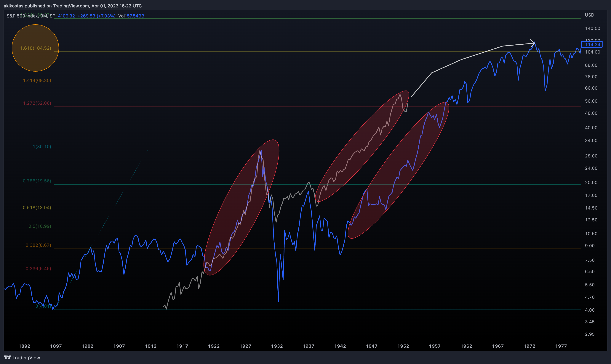The height and width of the screenshot is (364, 611).
Task: Click the 0.382(8.67) Fibonacci label
Action: pyautogui.click(x=38, y=245)
